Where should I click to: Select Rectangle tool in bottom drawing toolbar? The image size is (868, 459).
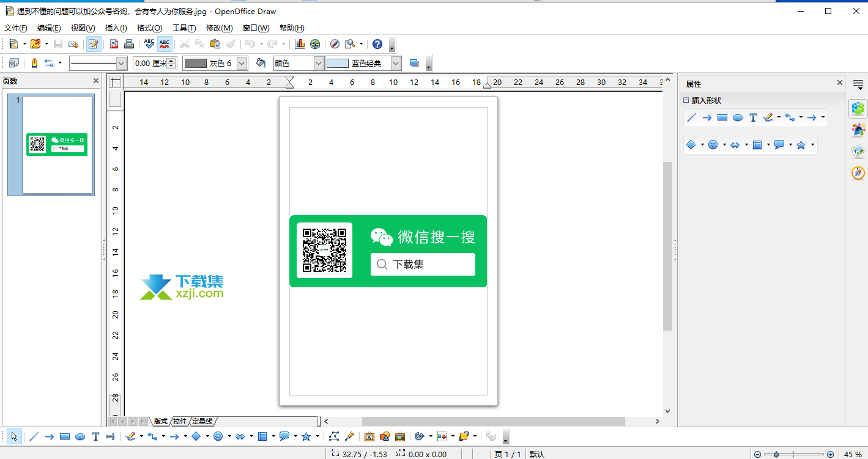tap(65, 436)
